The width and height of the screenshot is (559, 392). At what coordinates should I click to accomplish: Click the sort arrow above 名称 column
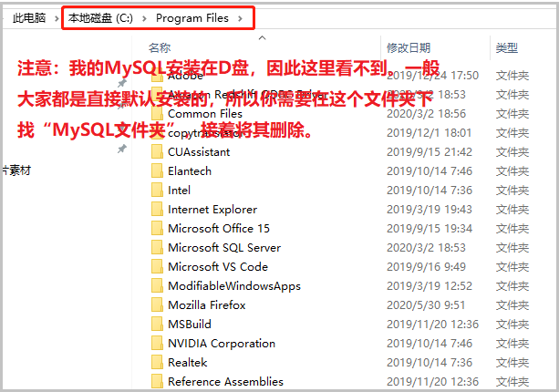click(263, 37)
